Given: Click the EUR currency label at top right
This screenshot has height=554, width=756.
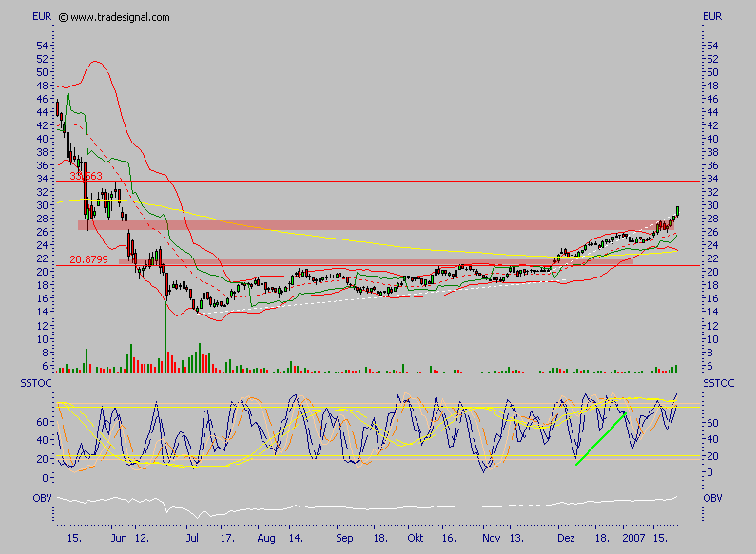Looking at the screenshot, I should pos(712,17).
